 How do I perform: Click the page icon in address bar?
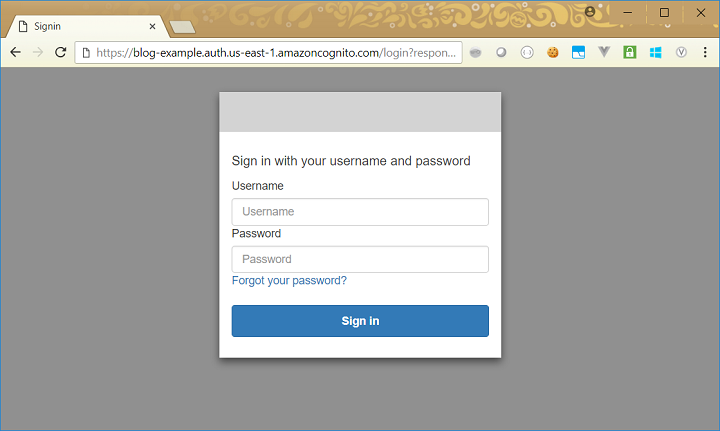(86, 52)
